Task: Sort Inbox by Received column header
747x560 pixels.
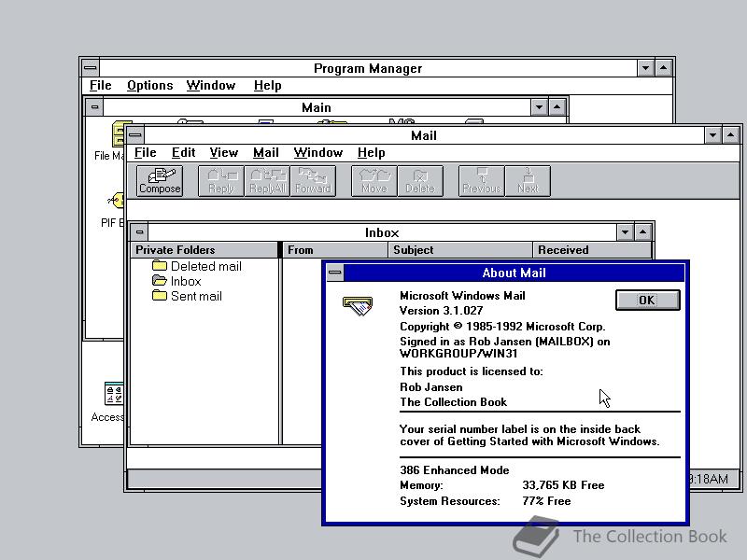Action: [592, 250]
